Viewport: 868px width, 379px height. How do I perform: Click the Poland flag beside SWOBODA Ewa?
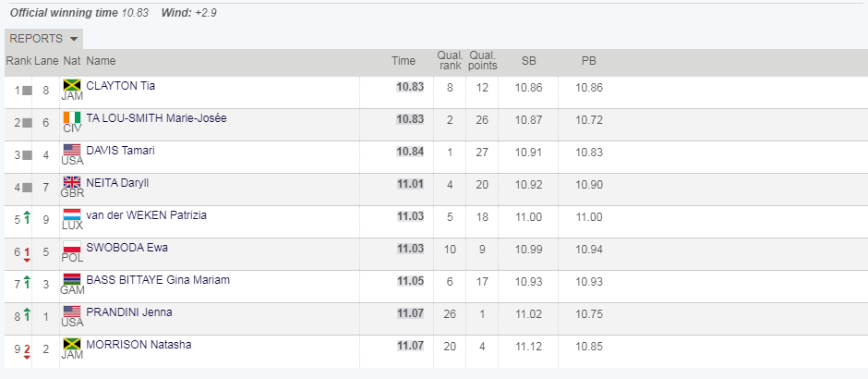[72, 247]
